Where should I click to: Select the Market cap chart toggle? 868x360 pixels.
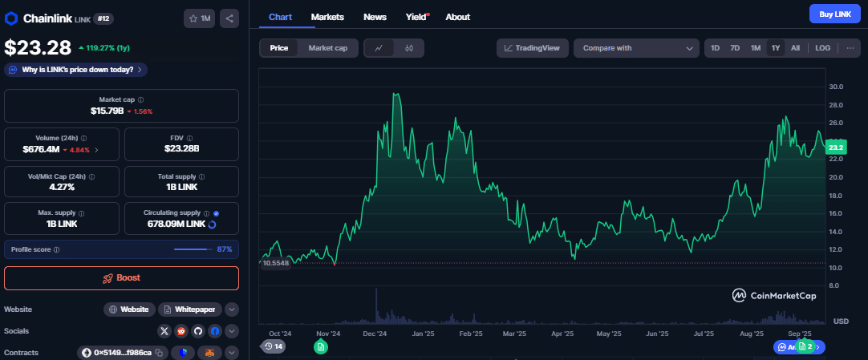click(x=328, y=48)
